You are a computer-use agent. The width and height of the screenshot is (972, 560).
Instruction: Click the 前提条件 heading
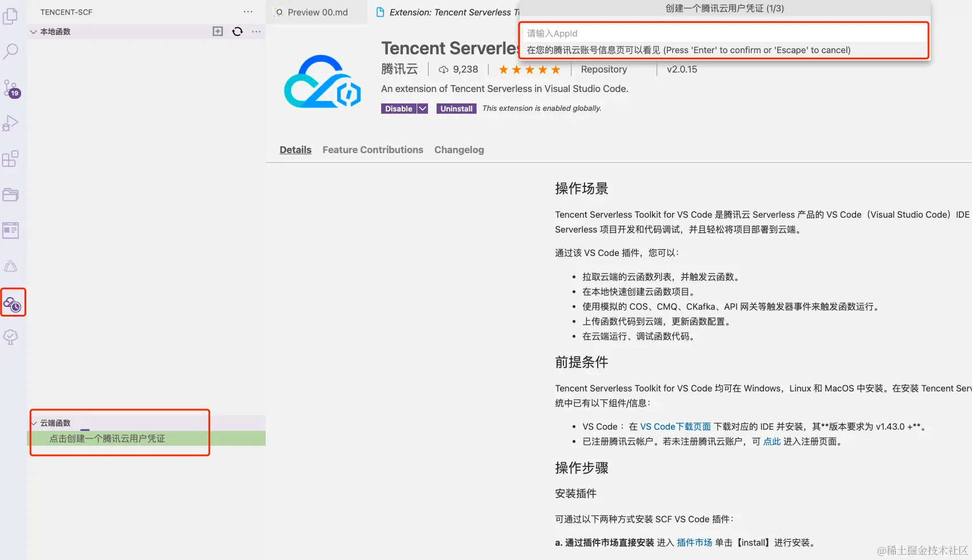(582, 362)
